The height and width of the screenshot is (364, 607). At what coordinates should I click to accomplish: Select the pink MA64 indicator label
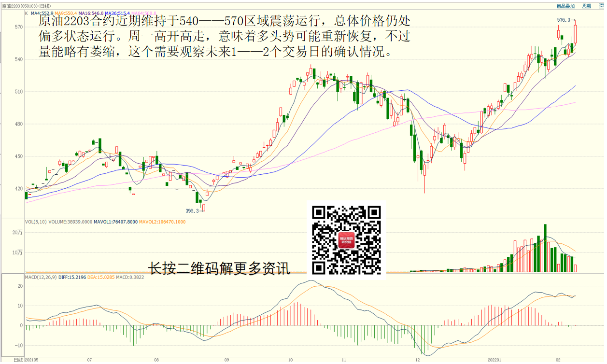click(x=144, y=14)
